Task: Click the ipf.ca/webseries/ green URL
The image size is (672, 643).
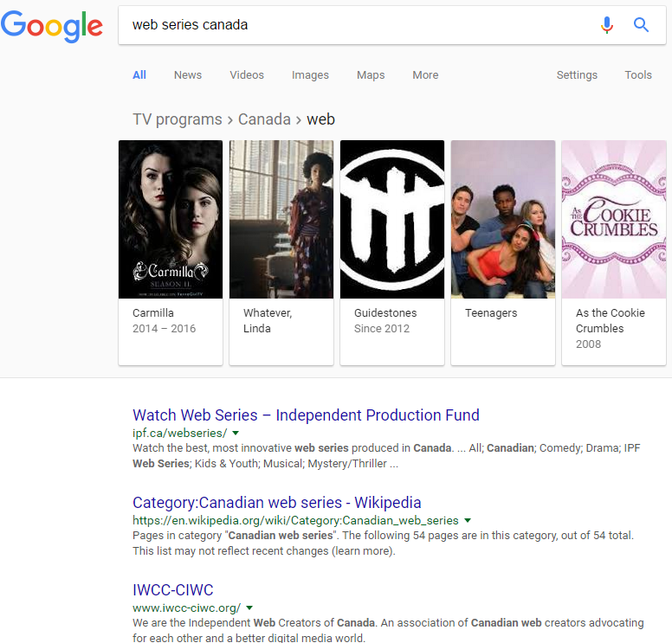Action: point(179,433)
